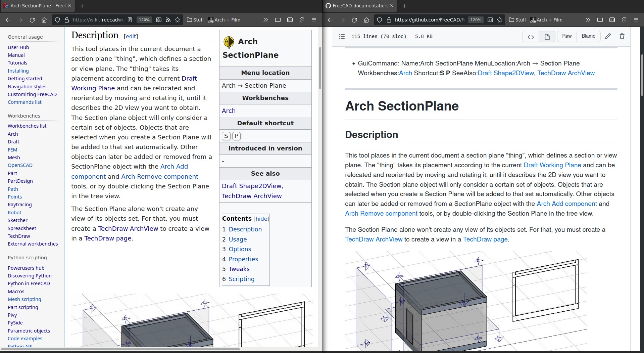Open GitHub file outline list icon
The image size is (644, 353).
(342, 36)
